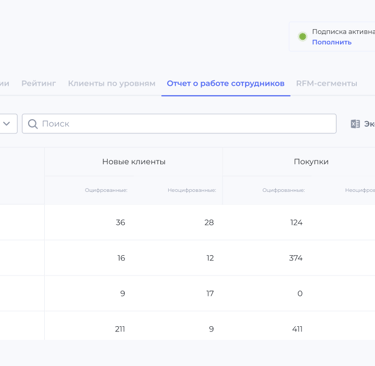Screen dimensions: 375x366
Task: Click the Excel export icon
Action: (355, 124)
